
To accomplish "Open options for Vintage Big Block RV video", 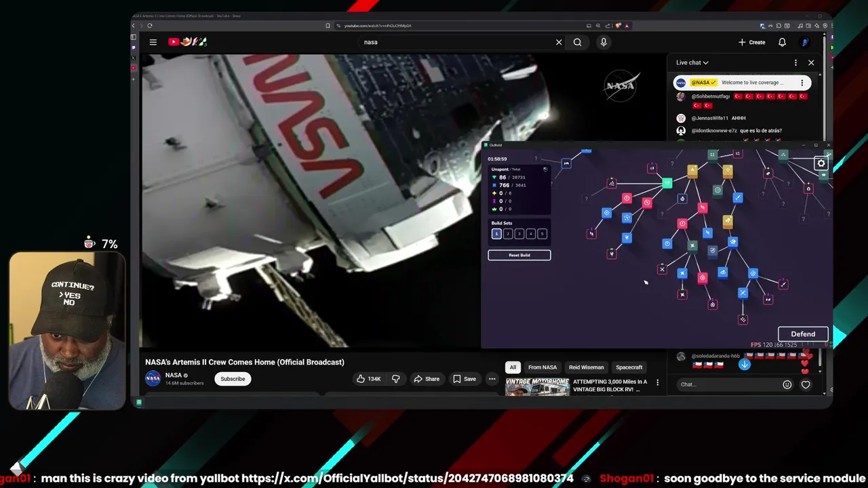I will pyautogui.click(x=657, y=383).
